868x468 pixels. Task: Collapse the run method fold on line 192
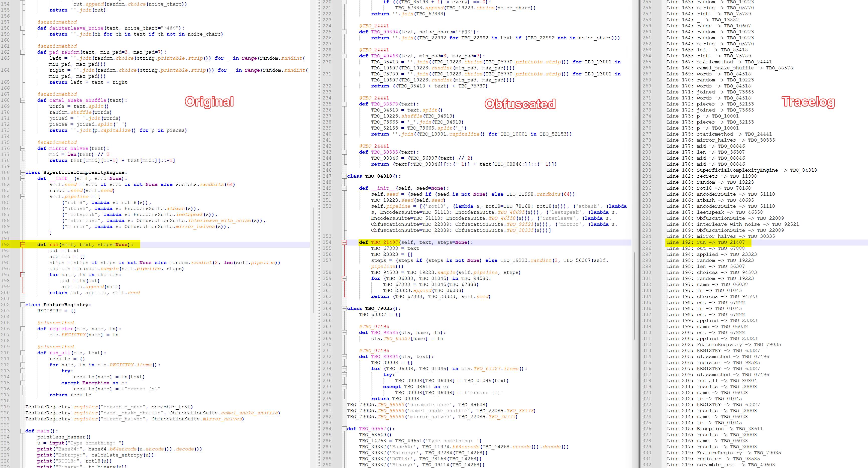tap(23, 245)
